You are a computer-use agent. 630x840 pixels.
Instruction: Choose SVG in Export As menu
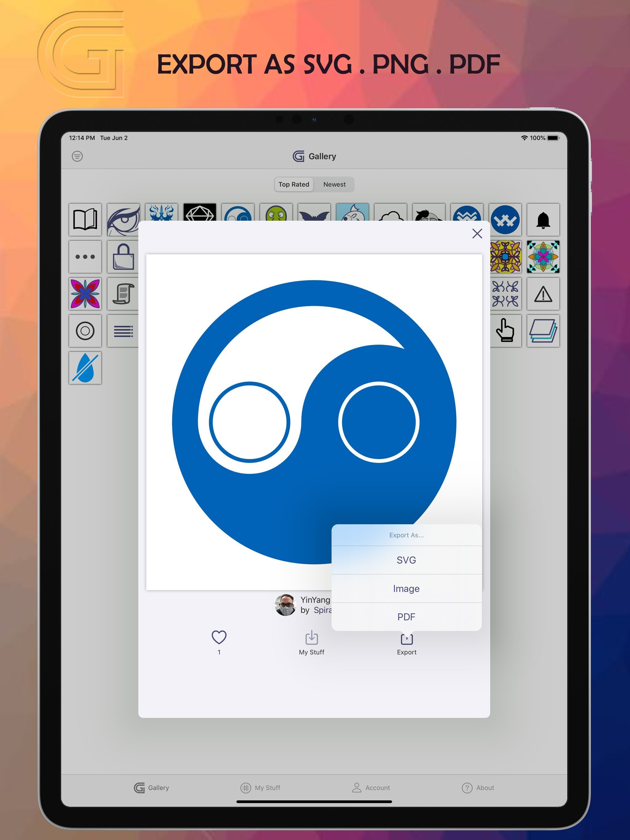(406, 560)
